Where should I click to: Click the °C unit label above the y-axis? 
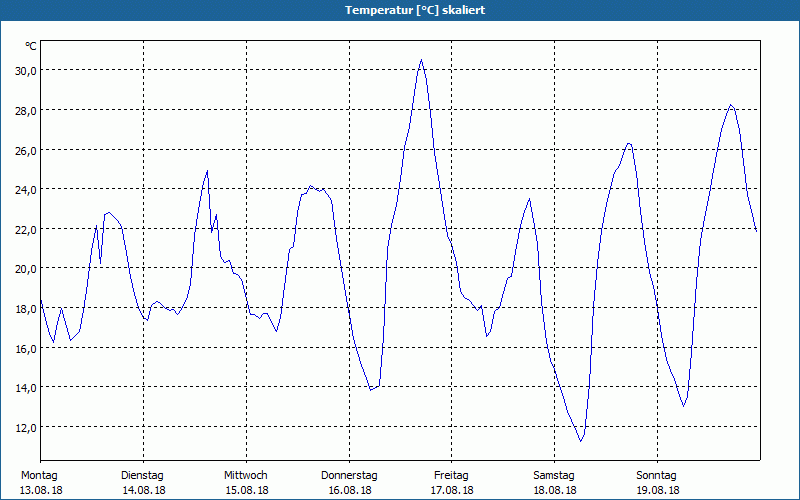(x=31, y=46)
